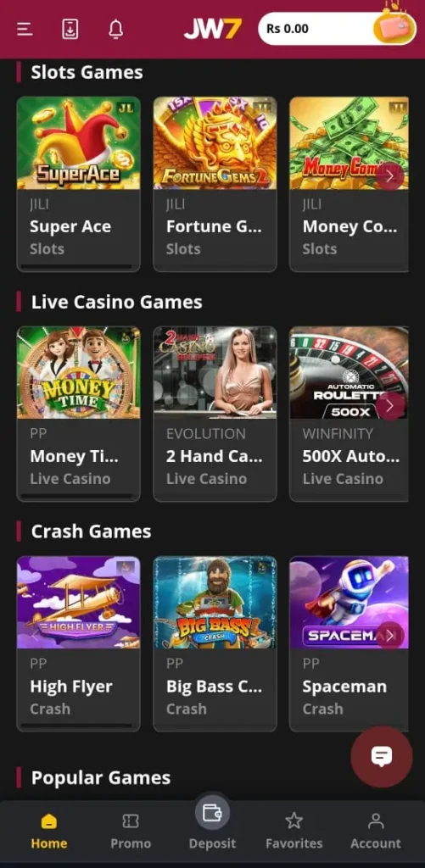Image resolution: width=425 pixels, height=868 pixels.
Task: Tap the Deposit wallet button
Action: (x=212, y=824)
